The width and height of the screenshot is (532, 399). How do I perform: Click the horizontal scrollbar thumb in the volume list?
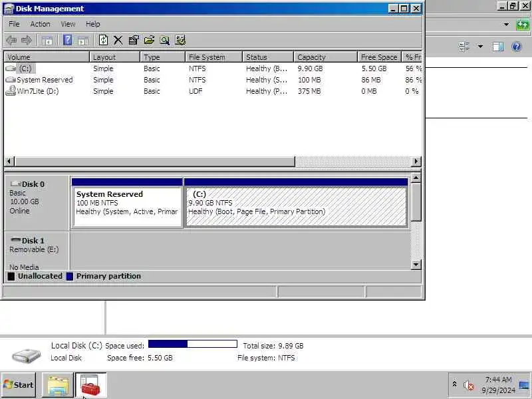coord(155,162)
